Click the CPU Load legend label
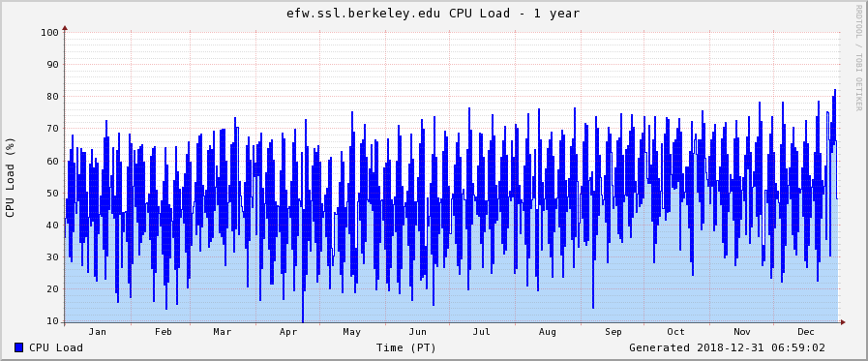The height and width of the screenshot is (361, 868). click(56, 347)
